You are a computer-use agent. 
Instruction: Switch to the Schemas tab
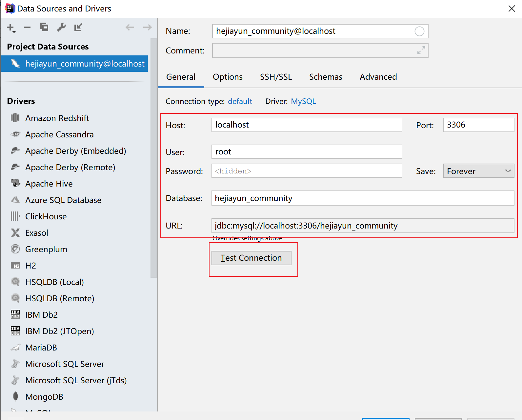tap(326, 77)
